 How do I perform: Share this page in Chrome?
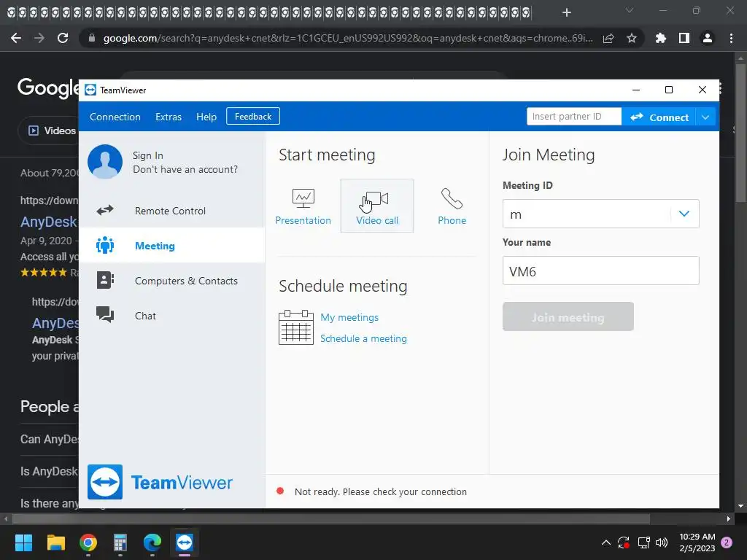click(x=608, y=38)
